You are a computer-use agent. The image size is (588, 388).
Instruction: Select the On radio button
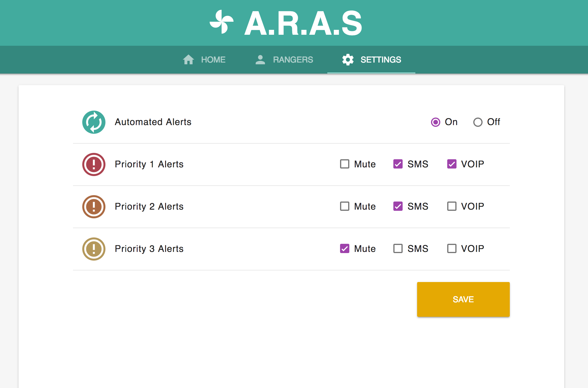click(435, 122)
